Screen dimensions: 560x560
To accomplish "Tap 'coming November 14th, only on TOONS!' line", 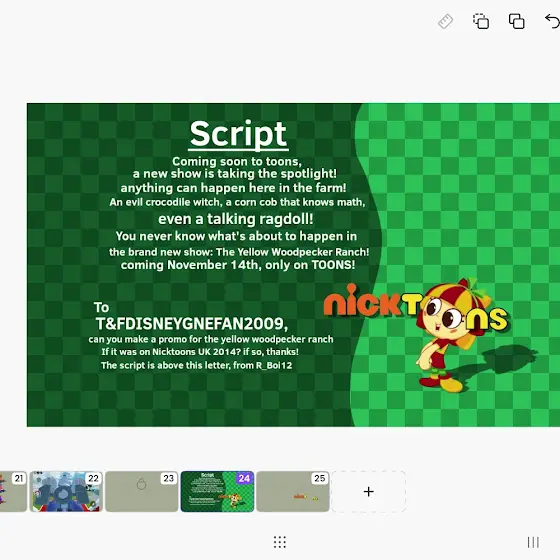I will click(238, 265).
